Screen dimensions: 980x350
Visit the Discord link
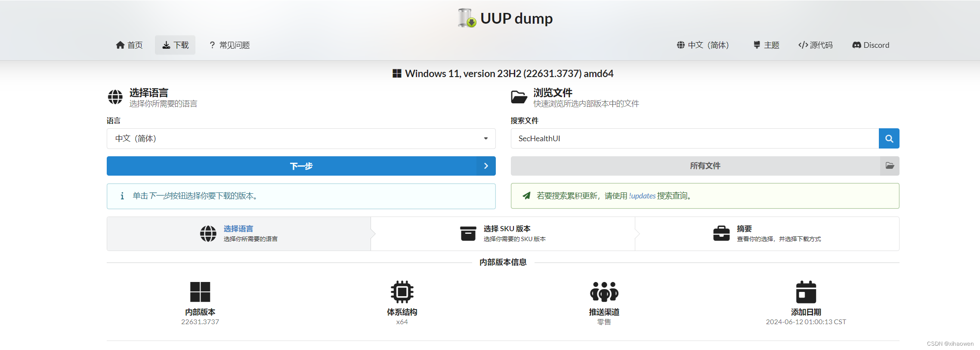tap(871, 45)
